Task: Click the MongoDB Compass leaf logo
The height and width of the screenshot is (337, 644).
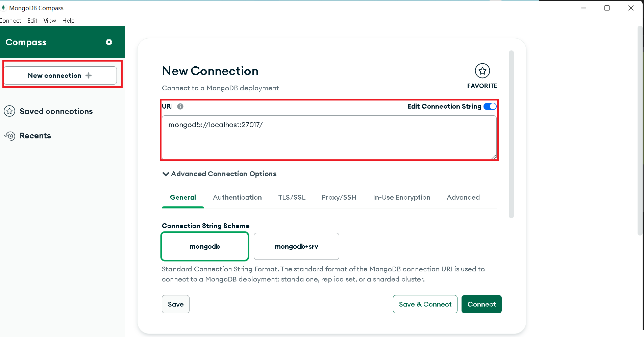Action: pos(3,8)
